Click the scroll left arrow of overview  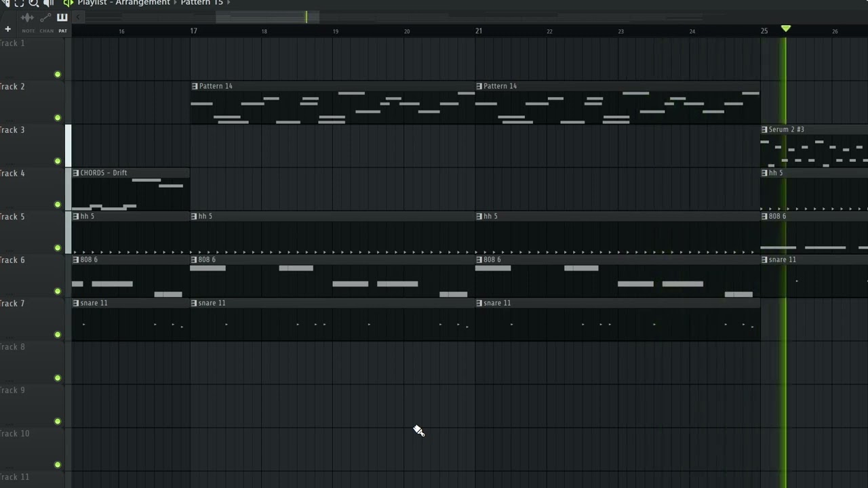click(77, 17)
